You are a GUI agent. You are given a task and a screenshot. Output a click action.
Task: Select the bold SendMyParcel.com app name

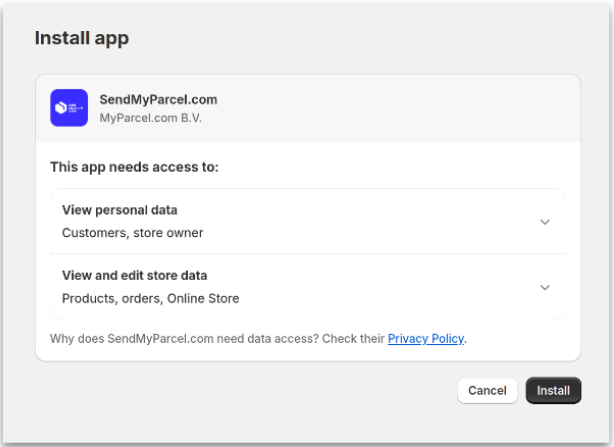pos(158,99)
